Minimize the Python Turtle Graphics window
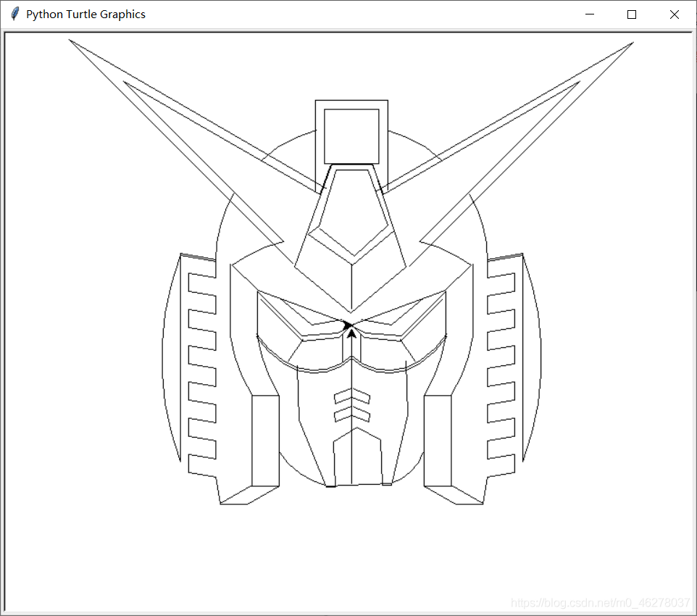 [x=590, y=14]
